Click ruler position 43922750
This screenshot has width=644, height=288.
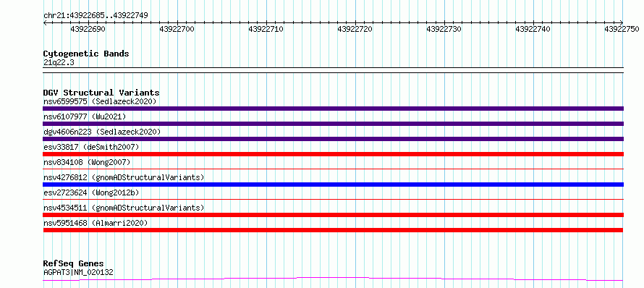pyautogui.click(x=622, y=29)
